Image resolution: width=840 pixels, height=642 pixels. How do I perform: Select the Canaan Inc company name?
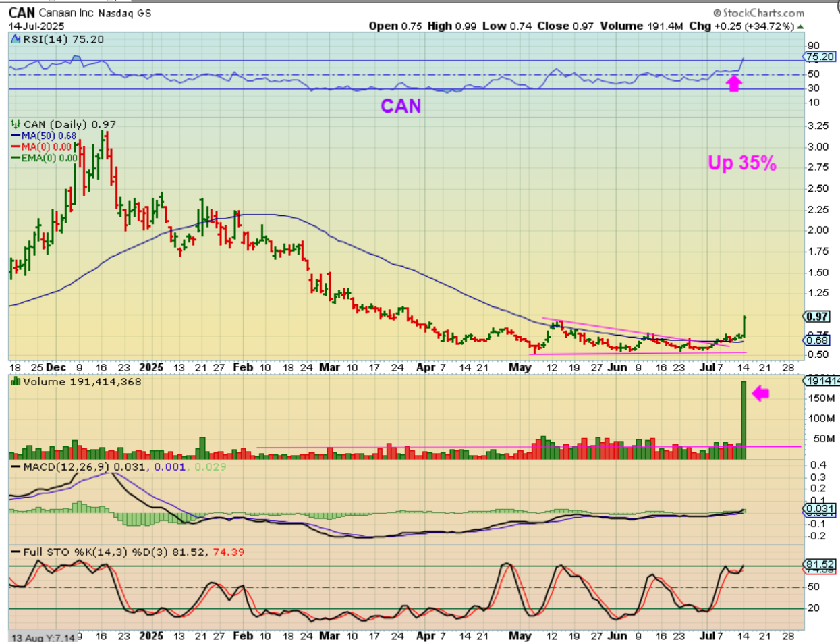point(65,14)
